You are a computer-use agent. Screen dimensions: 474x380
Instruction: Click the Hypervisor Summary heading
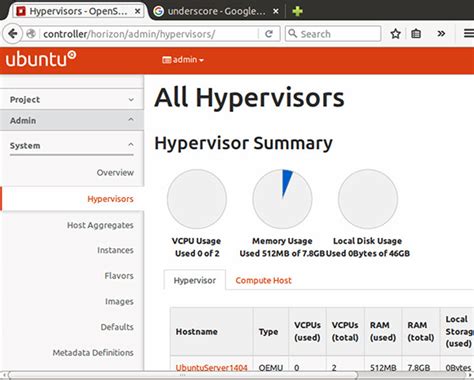pyautogui.click(x=243, y=143)
